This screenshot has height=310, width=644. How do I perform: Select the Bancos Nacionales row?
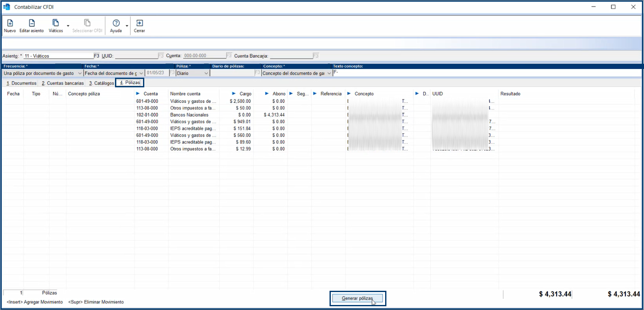189,115
